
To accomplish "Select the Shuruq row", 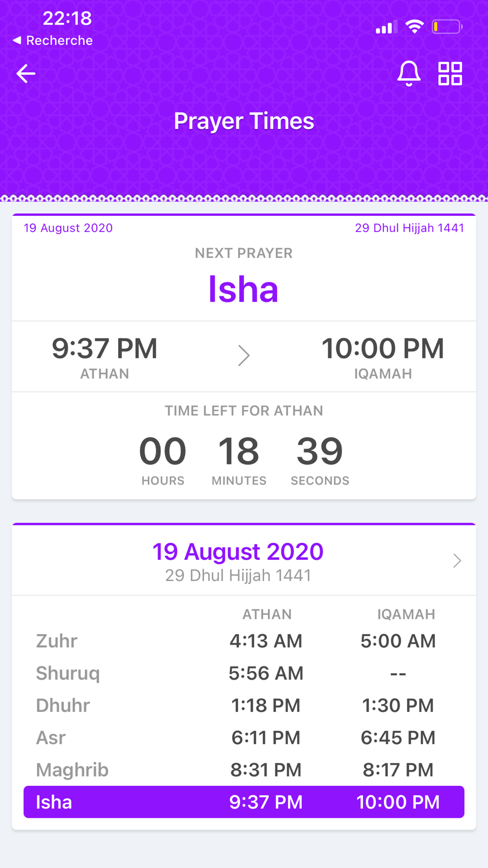I will pos(244,673).
